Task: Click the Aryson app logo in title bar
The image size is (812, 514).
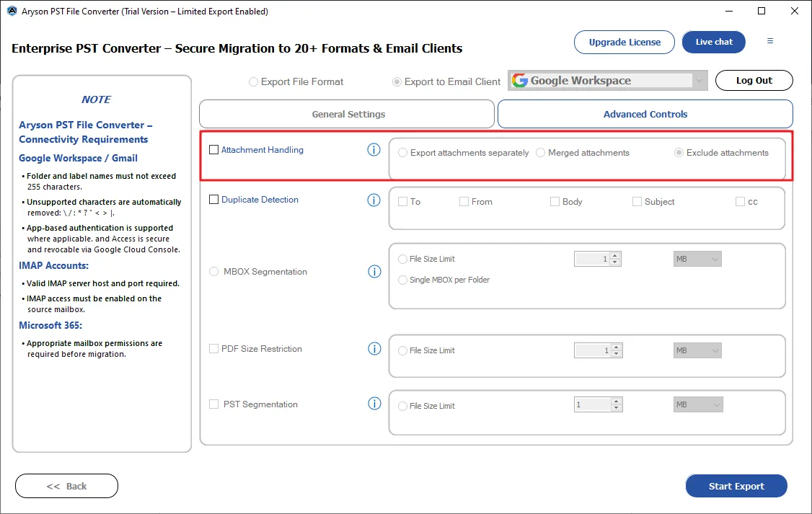Action: pos(12,11)
